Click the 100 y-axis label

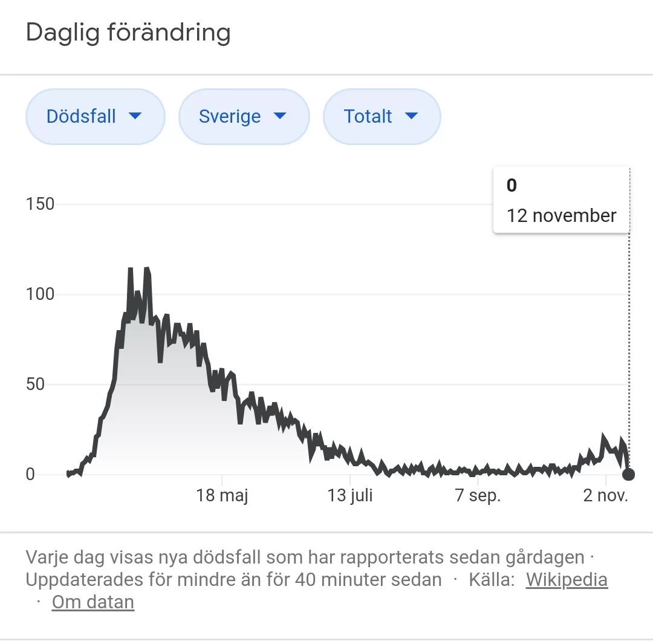click(40, 294)
